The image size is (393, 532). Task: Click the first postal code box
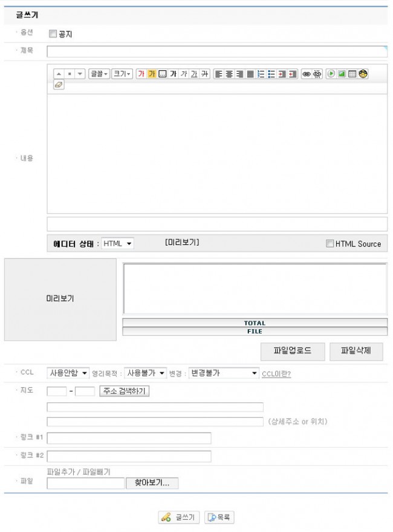click(x=57, y=391)
